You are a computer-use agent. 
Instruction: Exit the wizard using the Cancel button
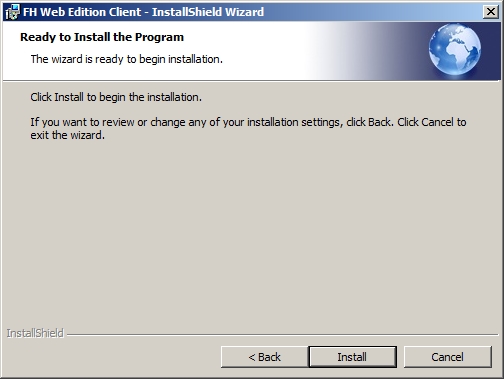pos(447,357)
